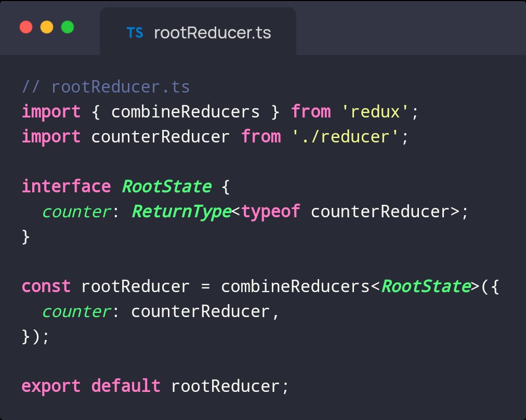Viewport: 526px width, 420px height.
Task: Click the first 'import' keyword before combineReducers
Action: coord(51,112)
